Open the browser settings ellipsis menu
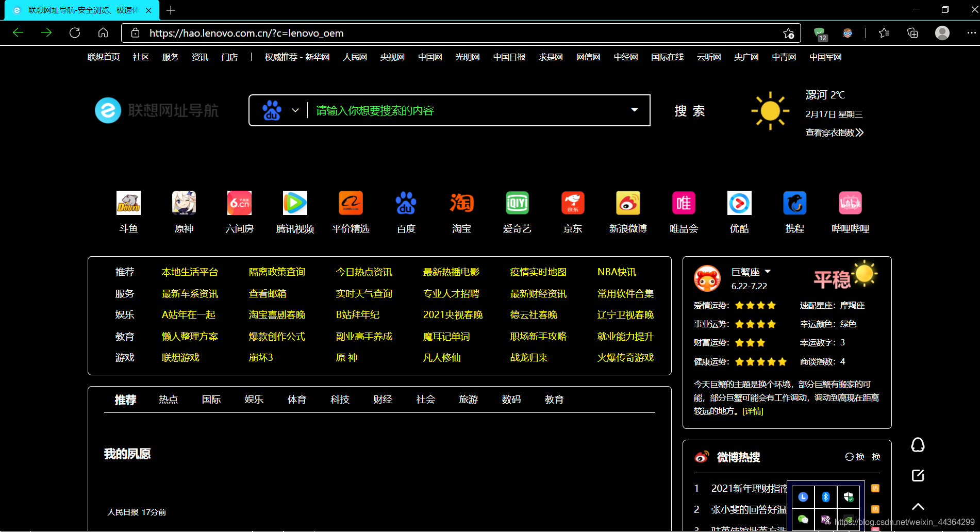This screenshot has width=980, height=532. coord(971,33)
